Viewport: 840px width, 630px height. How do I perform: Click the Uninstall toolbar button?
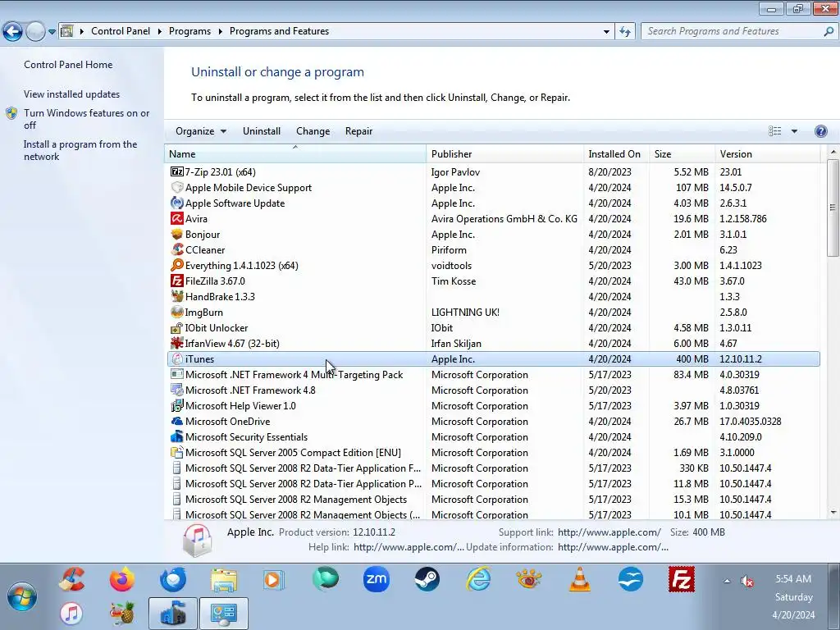(x=262, y=131)
